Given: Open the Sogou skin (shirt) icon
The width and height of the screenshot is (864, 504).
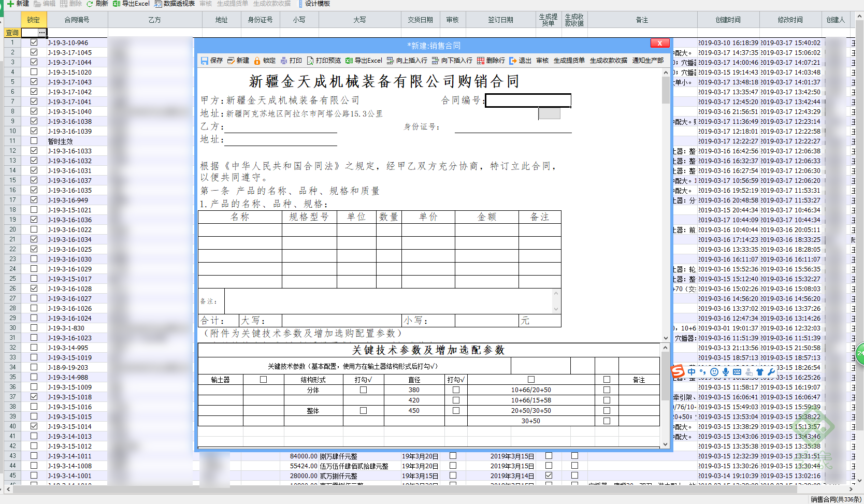Looking at the screenshot, I should pyautogui.click(x=760, y=372).
